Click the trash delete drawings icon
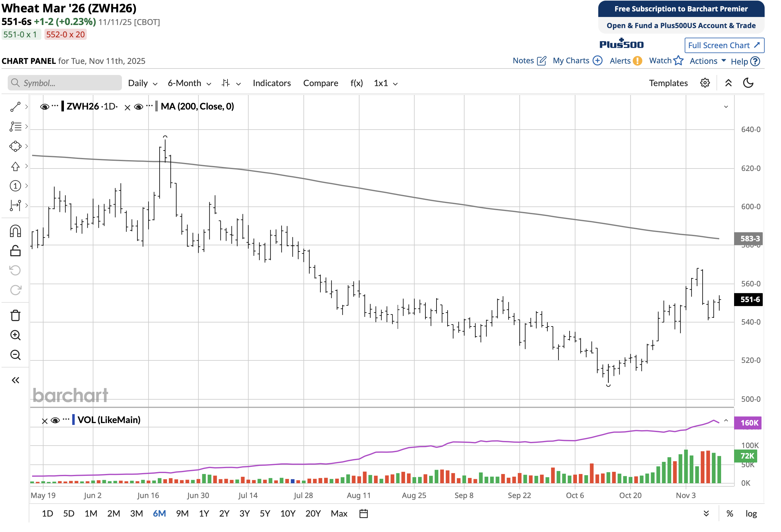Screen dimensions: 781x532 (x=15, y=315)
